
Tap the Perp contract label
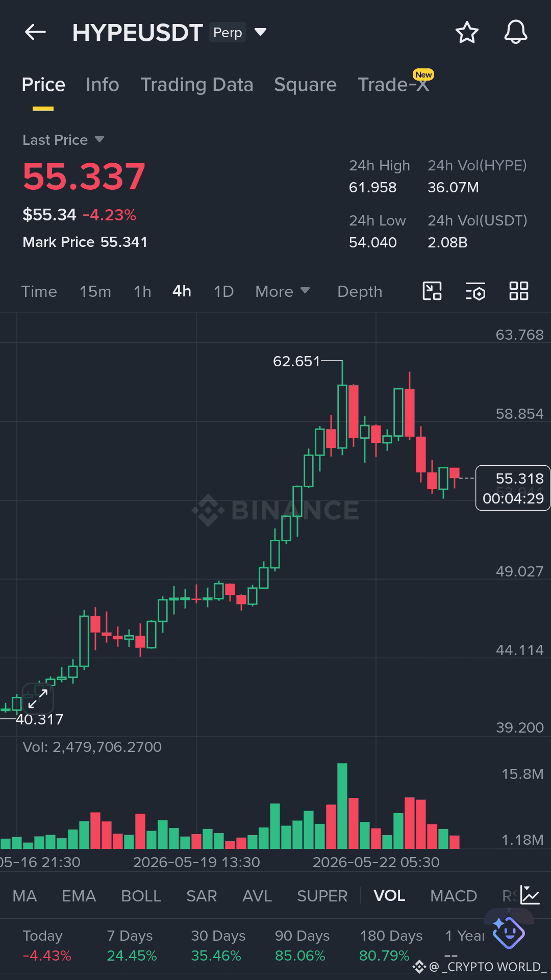[x=228, y=32]
